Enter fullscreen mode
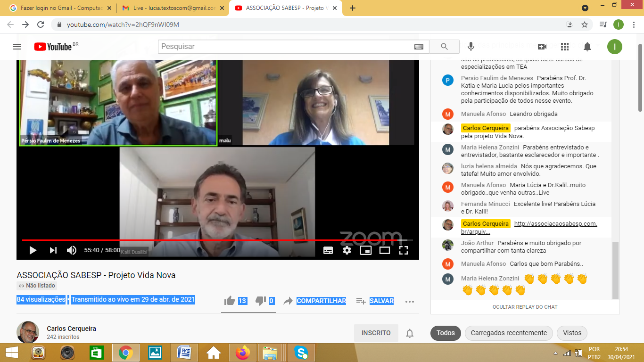Screen dimensions: 644x362 (x=404, y=250)
